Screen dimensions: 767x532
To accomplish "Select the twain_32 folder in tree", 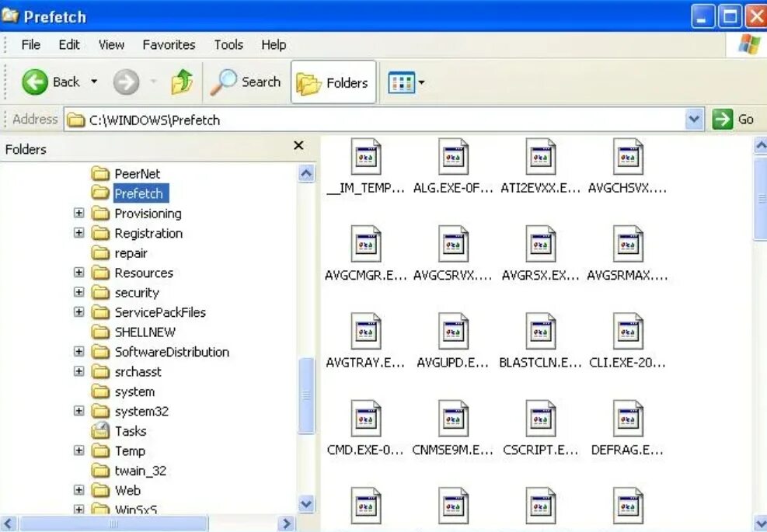I will pyautogui.click(x=129, y=471).
